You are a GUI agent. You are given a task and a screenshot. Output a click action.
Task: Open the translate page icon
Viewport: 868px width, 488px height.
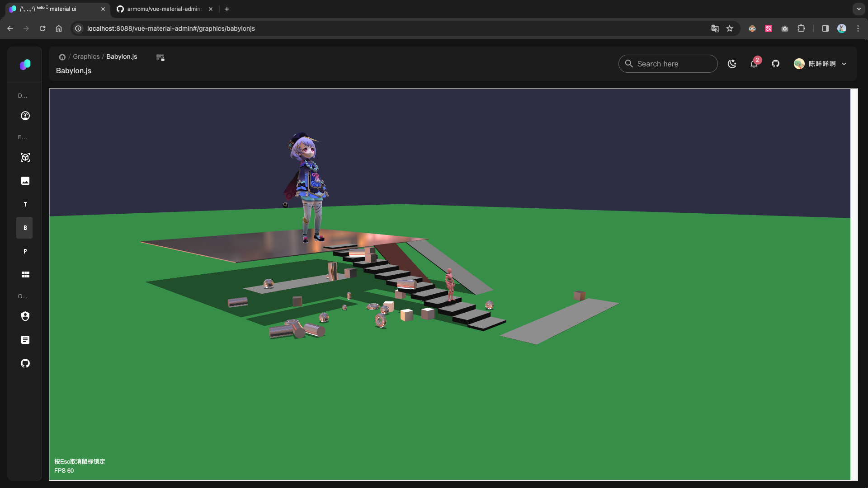715,28
